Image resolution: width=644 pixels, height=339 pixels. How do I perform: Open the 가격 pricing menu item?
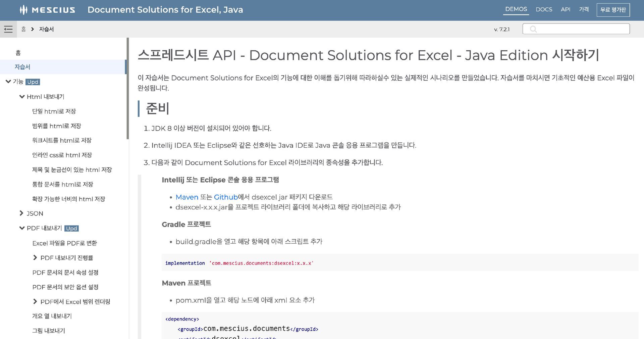pyautogui.click(x=584, y=9)
